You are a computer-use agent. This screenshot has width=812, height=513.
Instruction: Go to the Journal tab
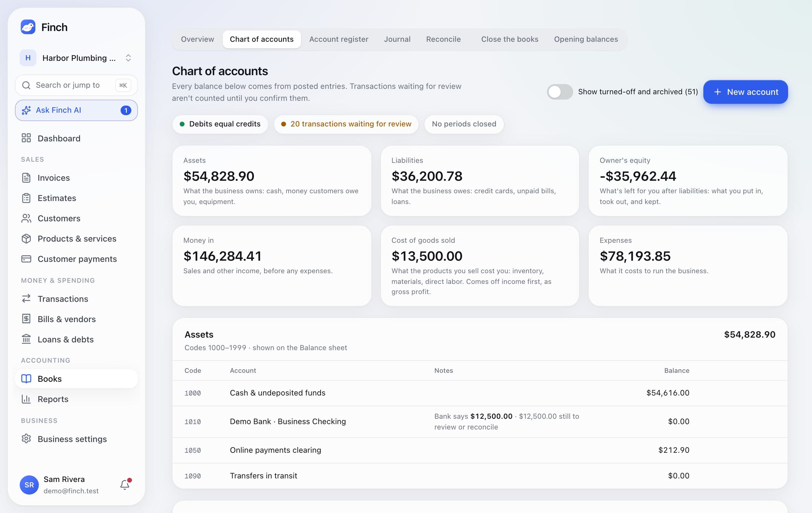397,39
